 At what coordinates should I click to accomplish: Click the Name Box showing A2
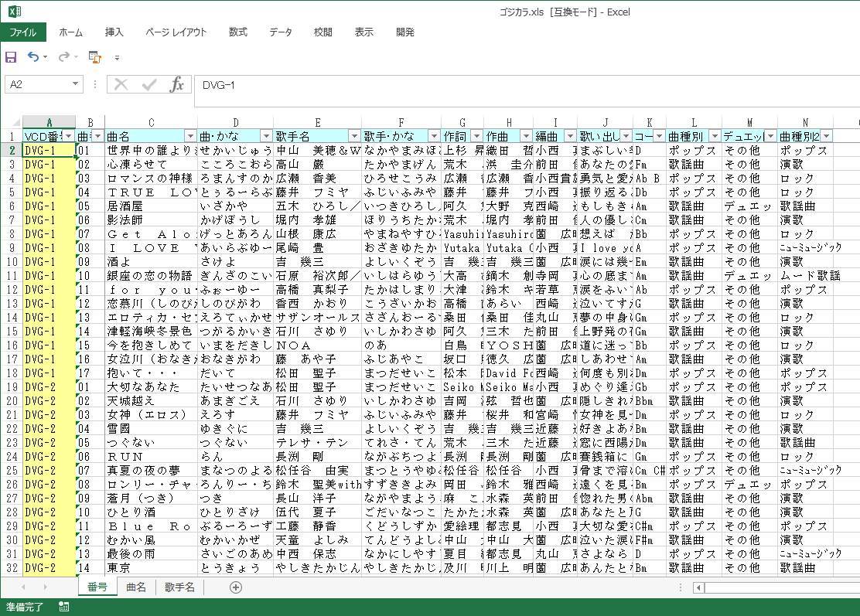click(x=38, y=84)
